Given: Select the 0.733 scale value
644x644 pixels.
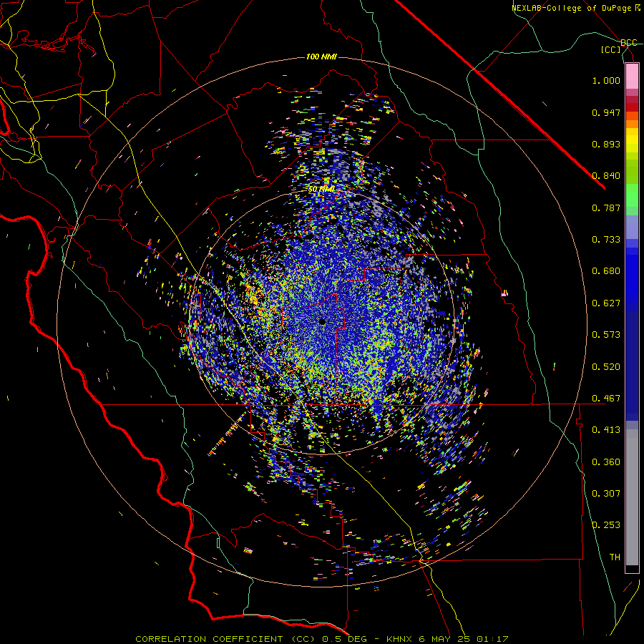Looking at the screenshot, I should point(606,240).
